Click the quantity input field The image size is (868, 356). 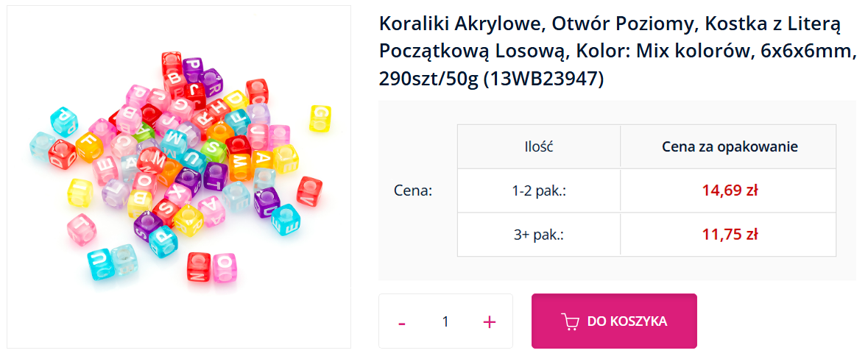(445, 321)
